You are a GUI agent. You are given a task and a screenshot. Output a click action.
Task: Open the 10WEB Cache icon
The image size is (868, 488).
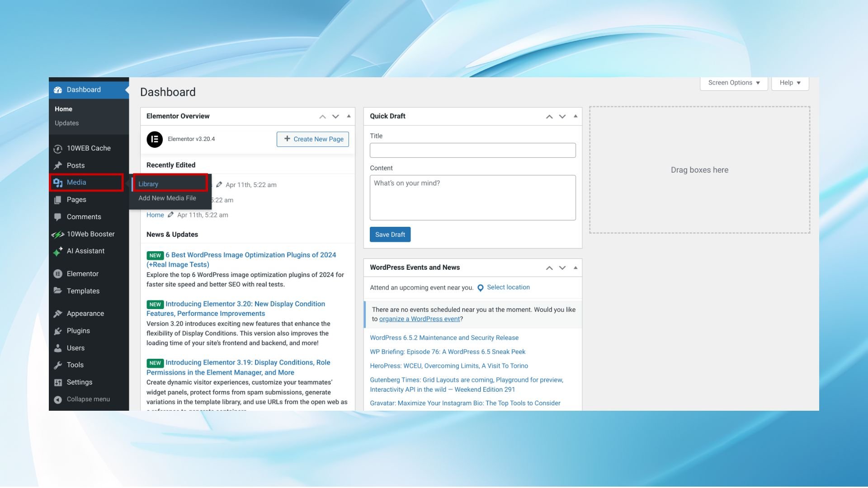pyautogui.click(x=58, y=148)
